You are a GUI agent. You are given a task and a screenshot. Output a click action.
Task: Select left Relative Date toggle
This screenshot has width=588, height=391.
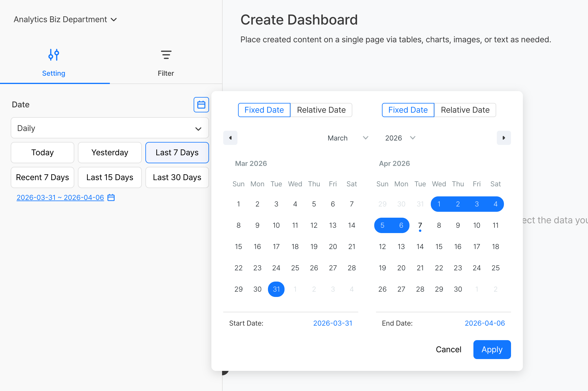tap(321, 110)
